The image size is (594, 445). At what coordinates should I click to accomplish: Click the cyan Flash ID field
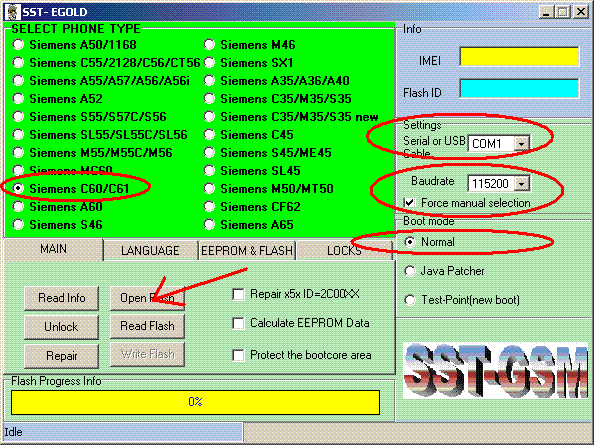[x=519, y=89]
